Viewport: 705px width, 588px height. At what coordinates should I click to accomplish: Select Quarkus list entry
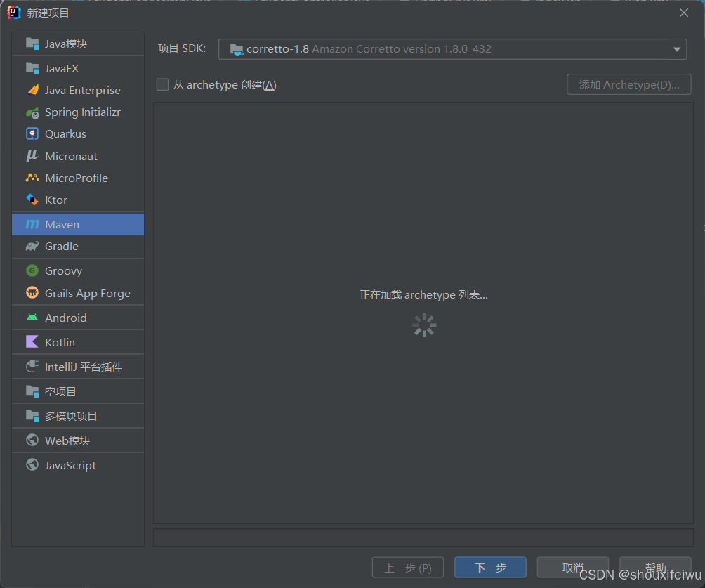[78, 133]
